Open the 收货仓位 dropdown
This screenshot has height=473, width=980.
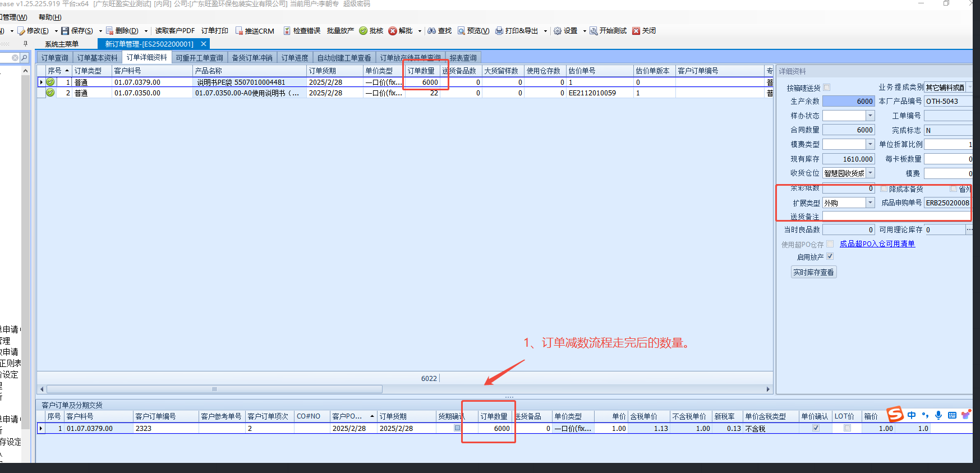pos(870,173)
